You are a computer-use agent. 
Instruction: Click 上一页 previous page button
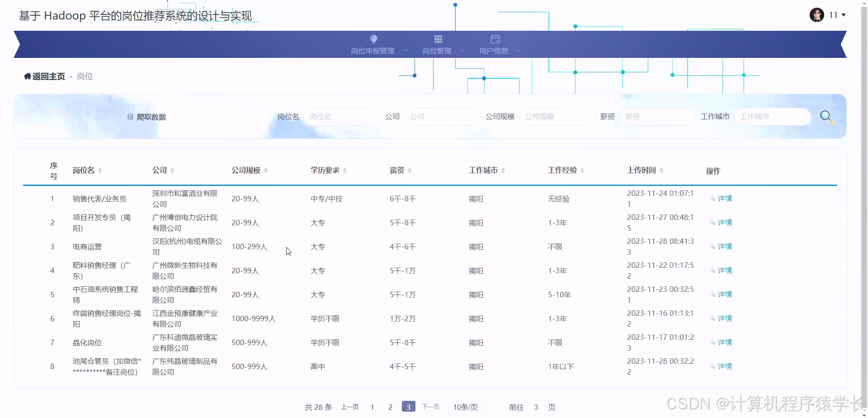point(350,407)
